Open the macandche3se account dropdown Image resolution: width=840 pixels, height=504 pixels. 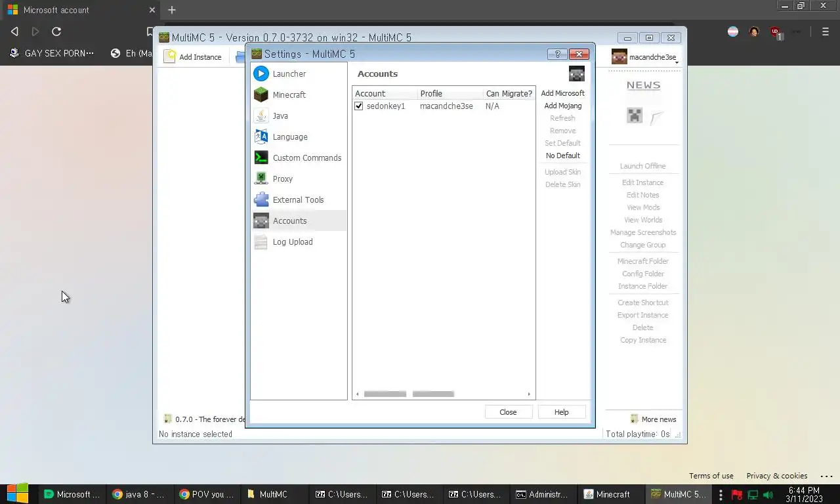(644, 57)
